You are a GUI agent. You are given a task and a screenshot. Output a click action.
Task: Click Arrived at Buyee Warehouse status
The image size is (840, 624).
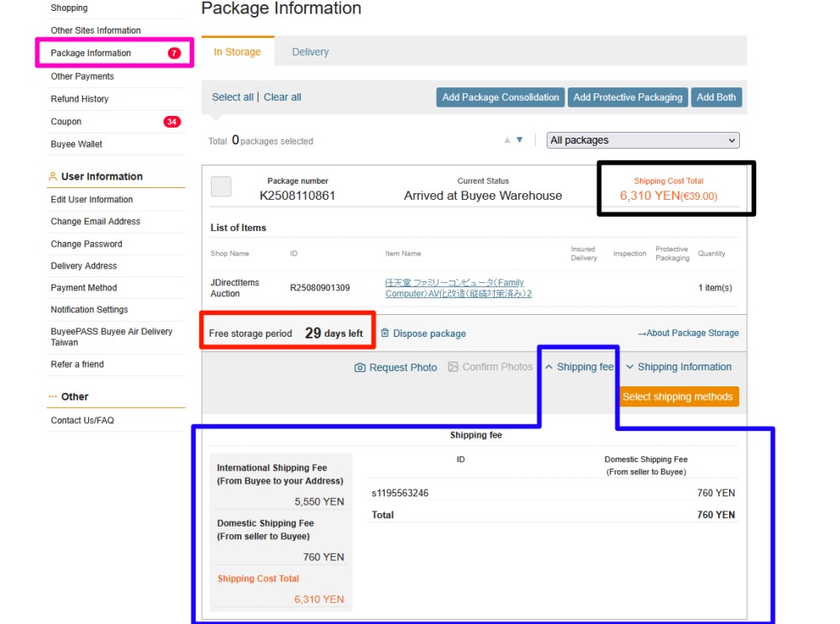[x=483, y=196]
